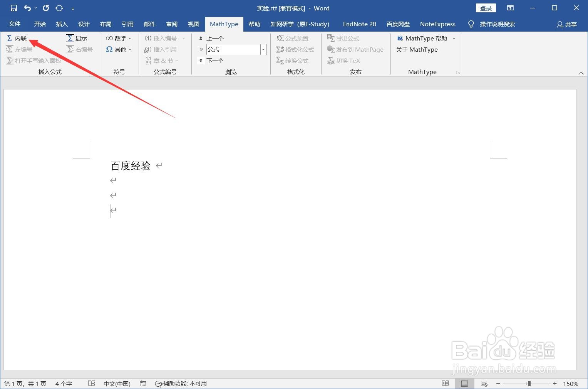Viewport: 588px width, 389px height.
Task: Click the 中文(中国) language indicator
Action: (x=117, y=384)
